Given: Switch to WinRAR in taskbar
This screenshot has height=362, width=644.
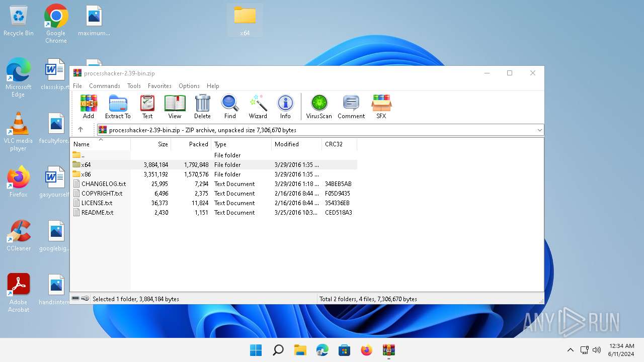Looking at the screenshot, I should pyautogui.click(x=389, y=350).
